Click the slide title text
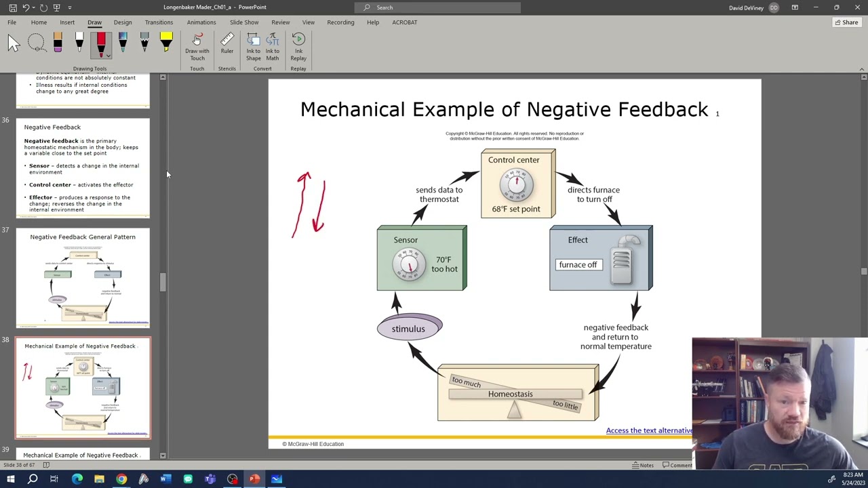Screen dimensions: 868x488 click(x=505, y=109)
